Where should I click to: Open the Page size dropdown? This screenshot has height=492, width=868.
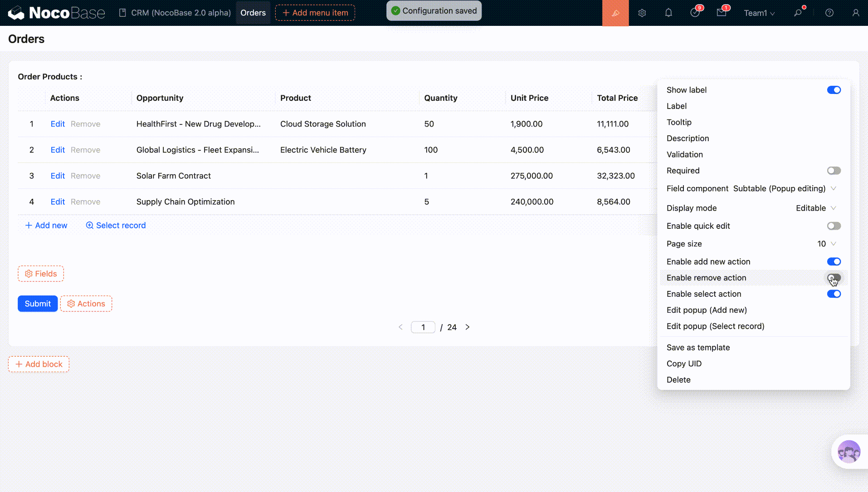click(x=826, y=244)
